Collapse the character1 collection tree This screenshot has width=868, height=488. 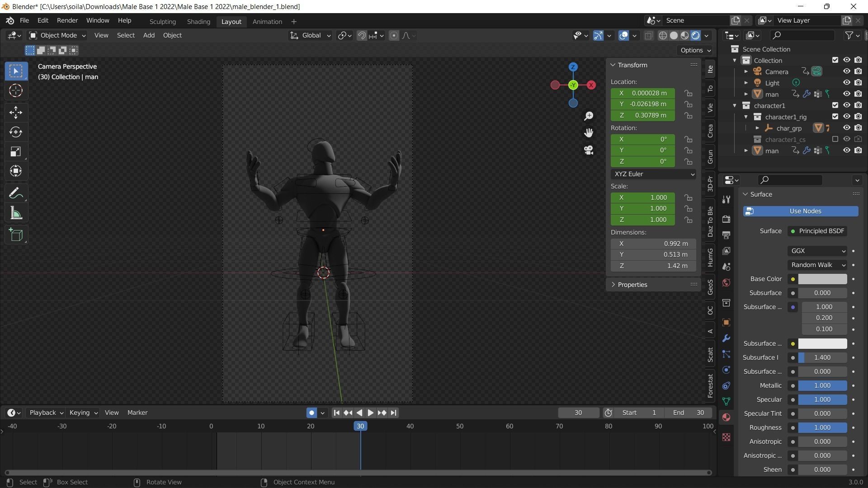735,105
